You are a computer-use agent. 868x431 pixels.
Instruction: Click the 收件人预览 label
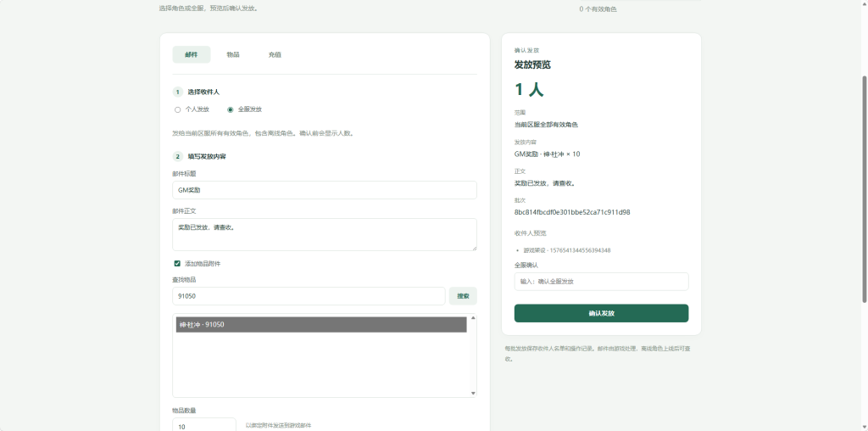pyautogui.click(x=531, y=233)
